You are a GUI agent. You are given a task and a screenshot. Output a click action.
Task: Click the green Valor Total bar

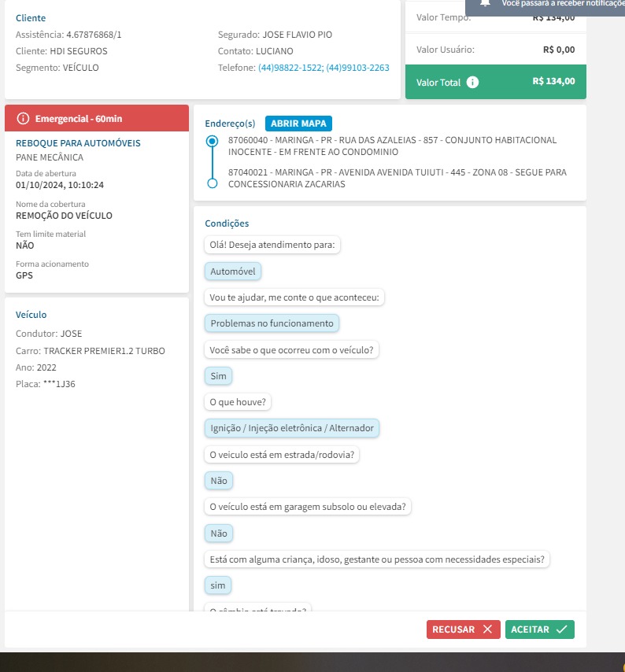pos(496,82)
